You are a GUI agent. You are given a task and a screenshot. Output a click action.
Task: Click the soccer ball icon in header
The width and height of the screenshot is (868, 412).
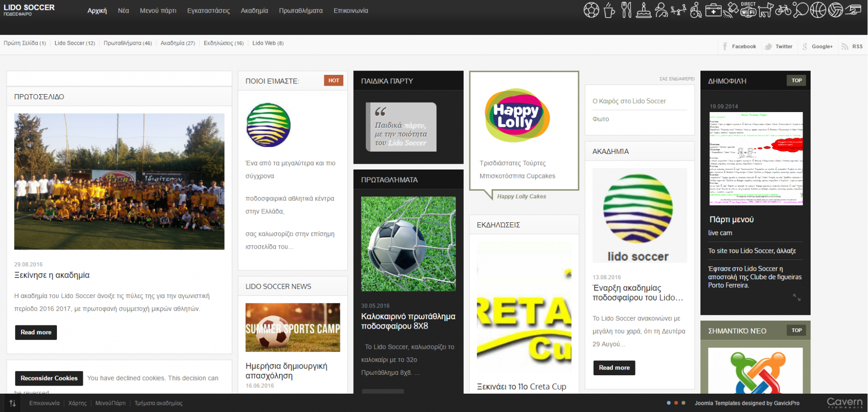coord(591,10)
